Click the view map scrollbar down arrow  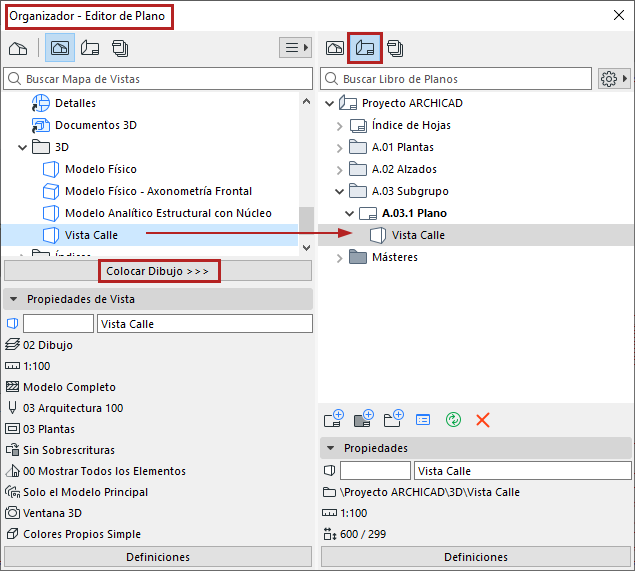click(x=307, y=248)
